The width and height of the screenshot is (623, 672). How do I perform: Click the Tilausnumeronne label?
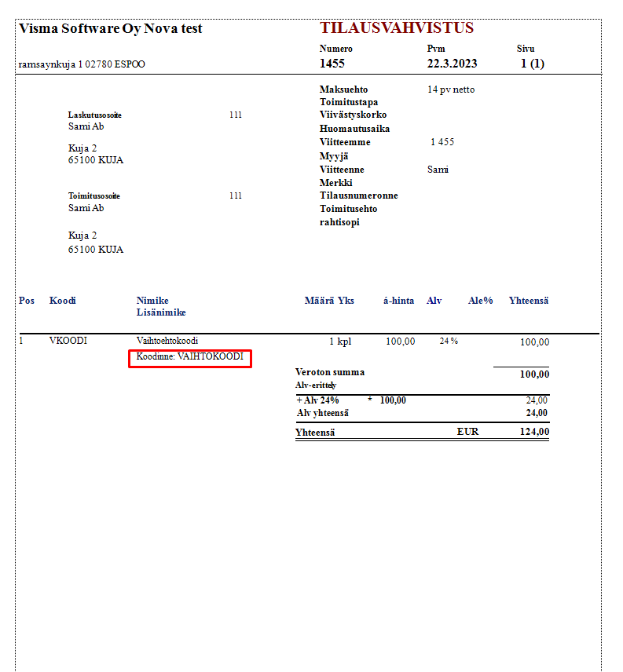tap(358, 195)
